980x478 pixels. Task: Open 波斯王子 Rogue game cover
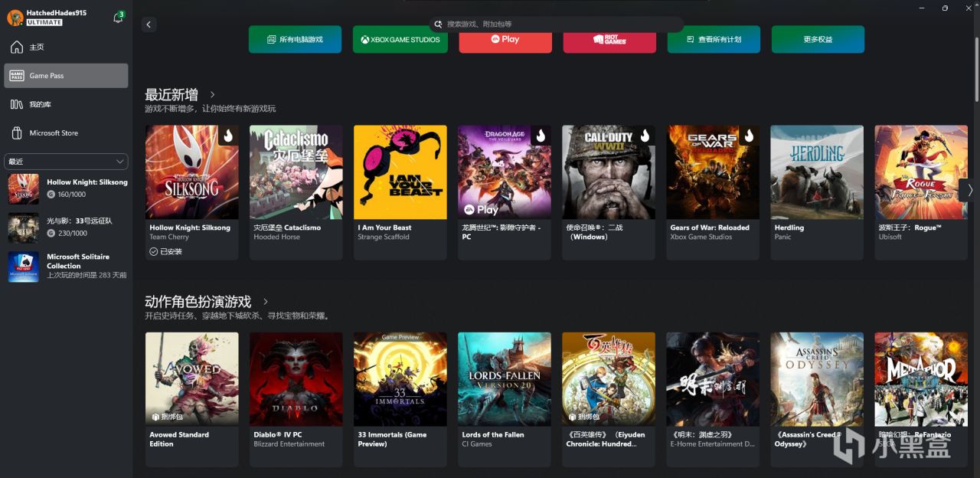(x=920, y=172)
